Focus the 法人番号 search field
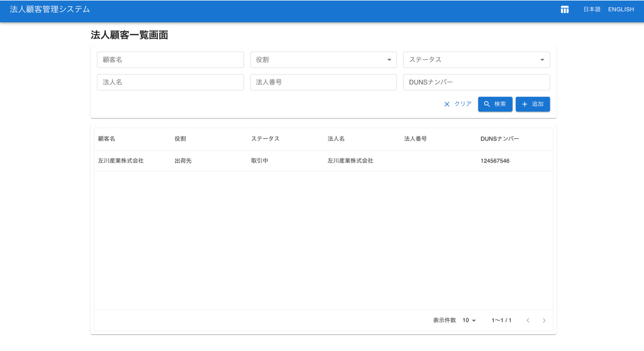 [x=324, y=82]
